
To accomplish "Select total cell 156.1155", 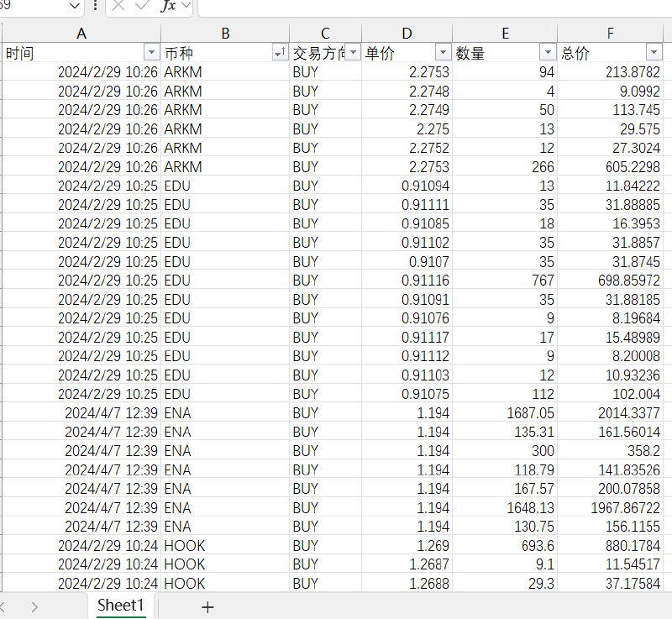I will pyautogui.click(x=611, y=526).
